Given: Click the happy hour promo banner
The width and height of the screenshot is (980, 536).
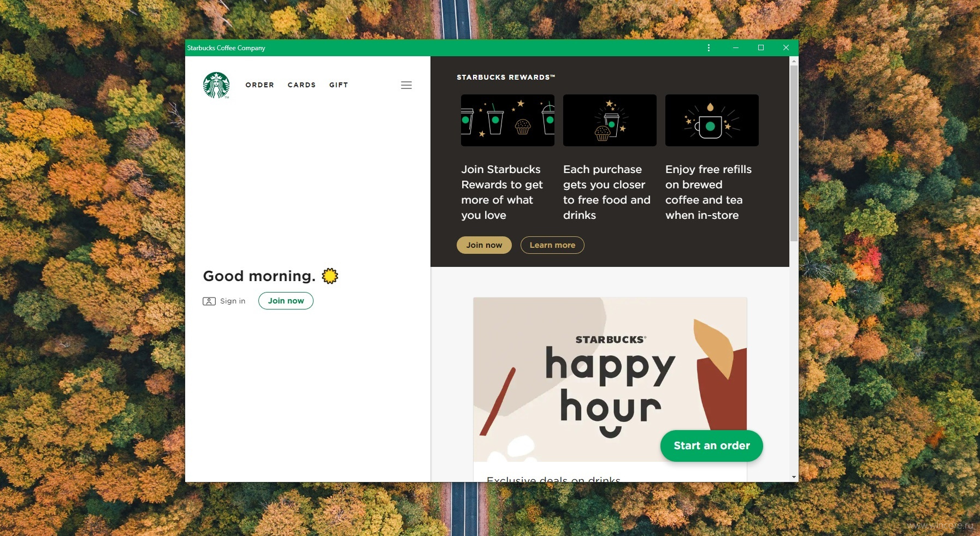Looking at the screenshot, I should (x=610, y=379).
